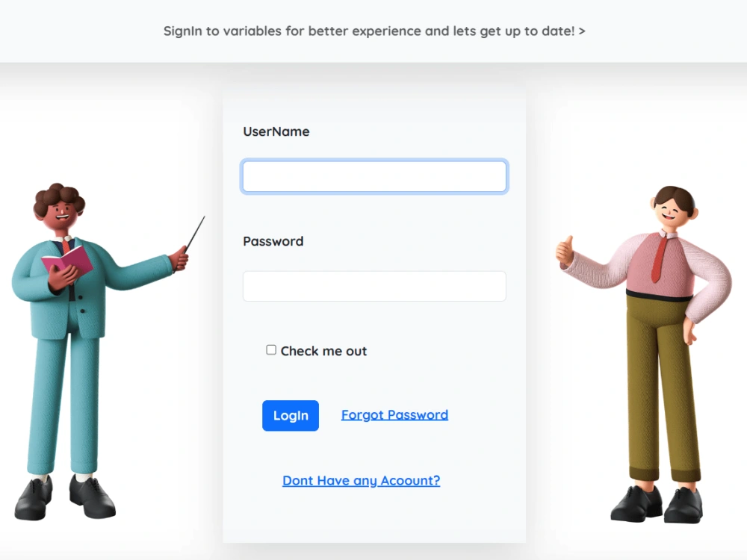
Task: Tick the Check me out checkbox
Action: [271, 350]
